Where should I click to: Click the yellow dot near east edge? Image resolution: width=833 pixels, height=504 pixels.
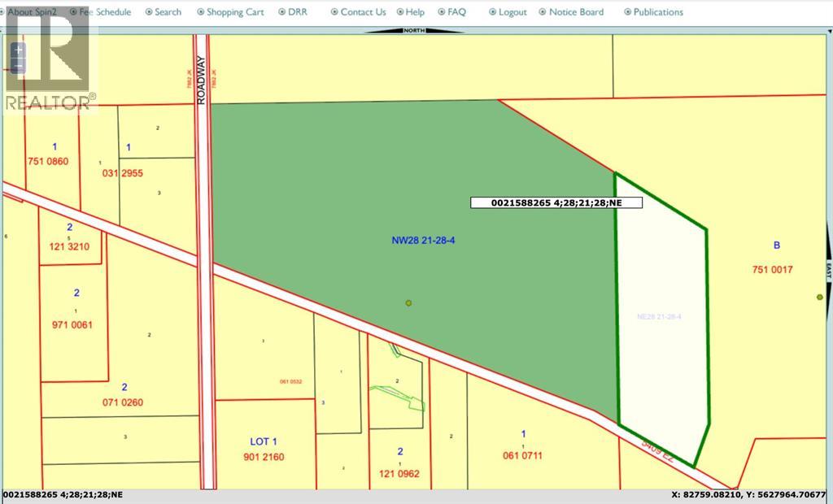coord(820,297)
